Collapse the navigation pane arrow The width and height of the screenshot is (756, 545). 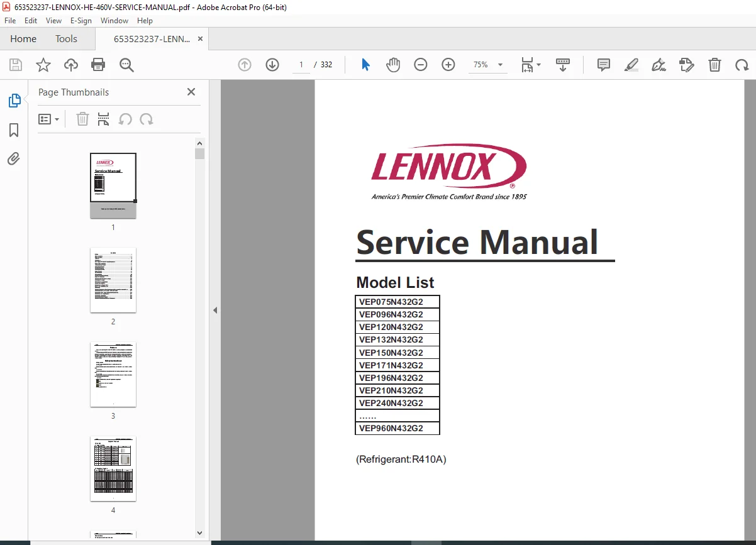tap(215, 310)
